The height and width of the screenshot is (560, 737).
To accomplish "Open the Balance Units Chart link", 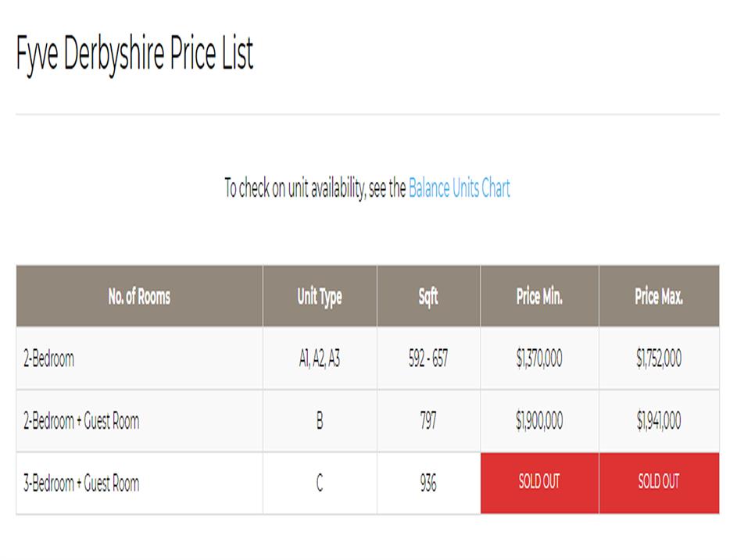I will (x=459, y=188).
